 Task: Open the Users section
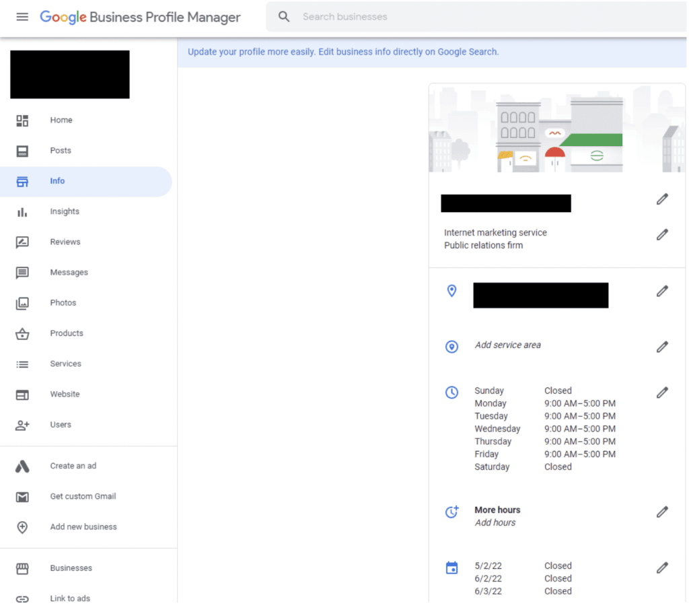point(61,425)
